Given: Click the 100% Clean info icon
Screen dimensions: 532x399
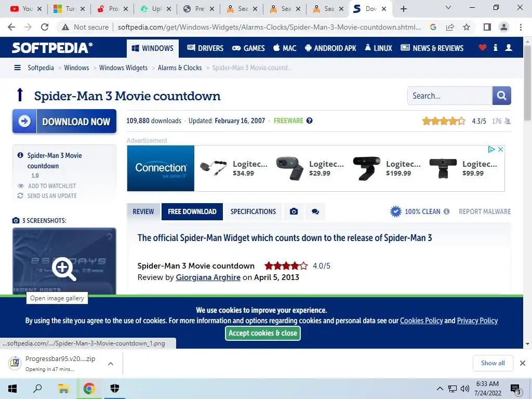Looking at the screenshot, I should coord(446,212).
